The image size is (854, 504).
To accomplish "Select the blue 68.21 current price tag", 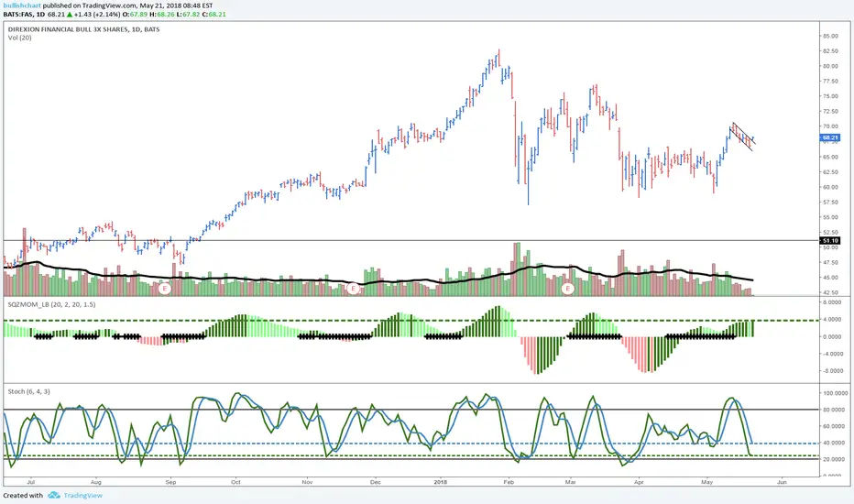I will point(830,137).
